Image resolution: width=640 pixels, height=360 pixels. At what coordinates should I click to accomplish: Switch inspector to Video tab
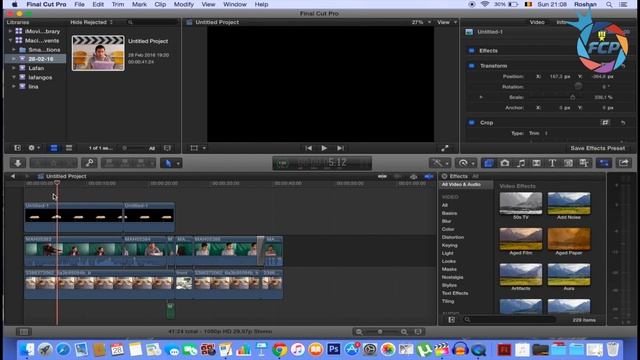(537, 22)
